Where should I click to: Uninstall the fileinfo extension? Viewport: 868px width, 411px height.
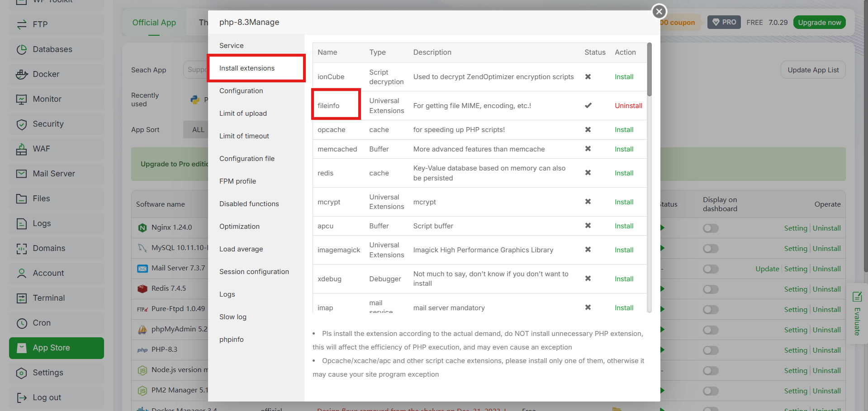pos(628,106)
